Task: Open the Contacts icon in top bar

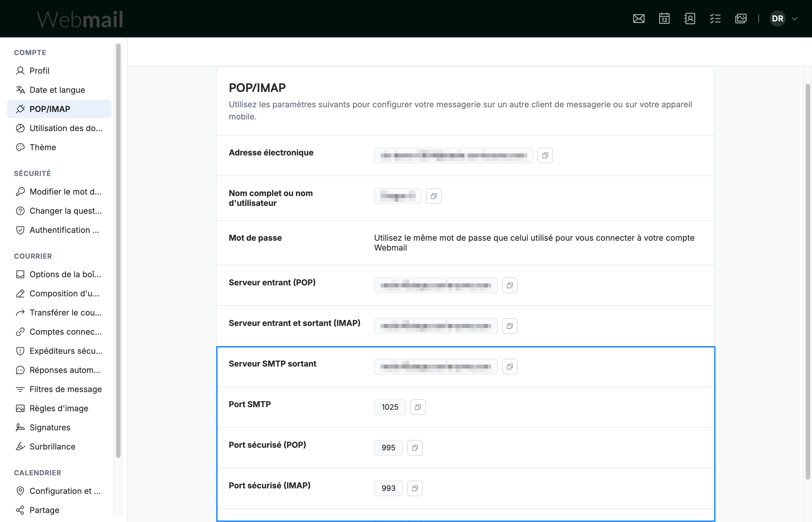Action: (x=690, y=19)
